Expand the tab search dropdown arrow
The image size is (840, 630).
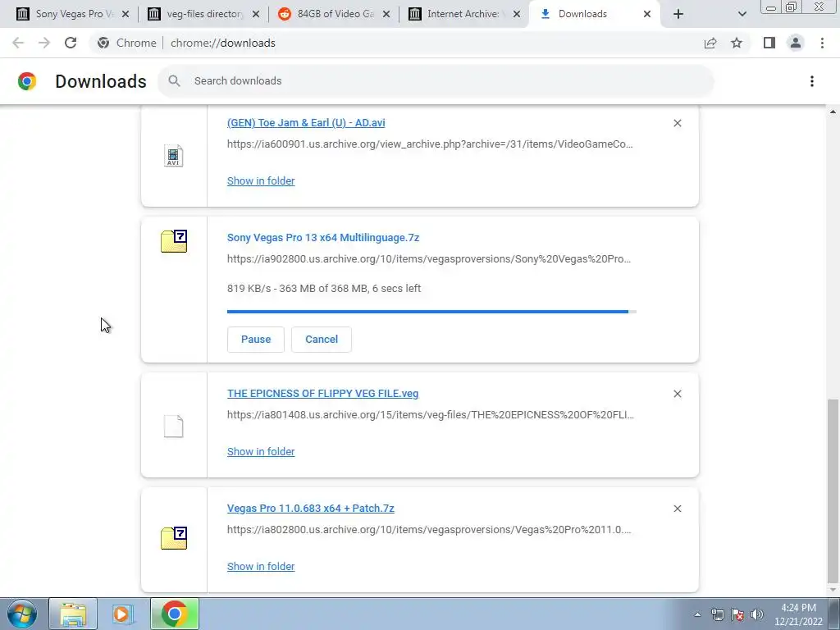(x=742, y=14)
